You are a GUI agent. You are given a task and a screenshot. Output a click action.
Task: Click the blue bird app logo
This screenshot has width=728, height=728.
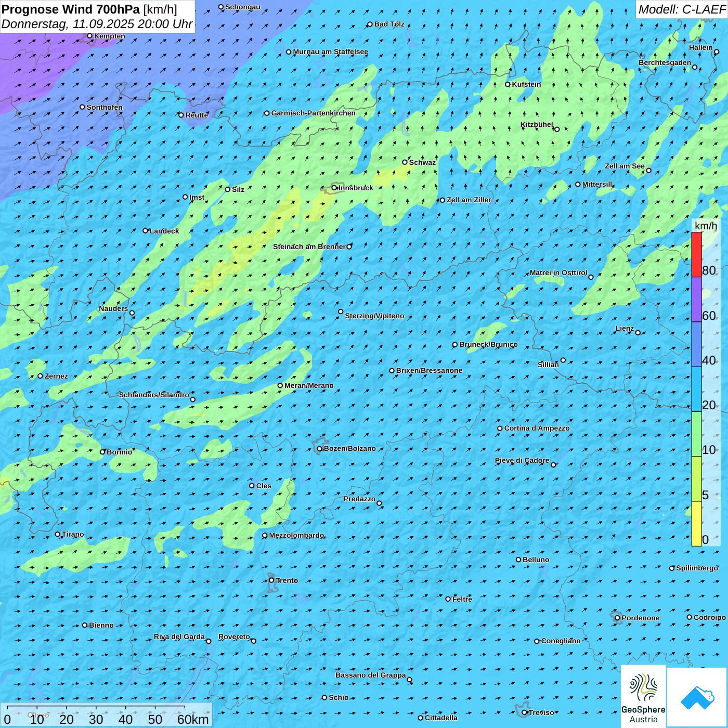point(697,697)
